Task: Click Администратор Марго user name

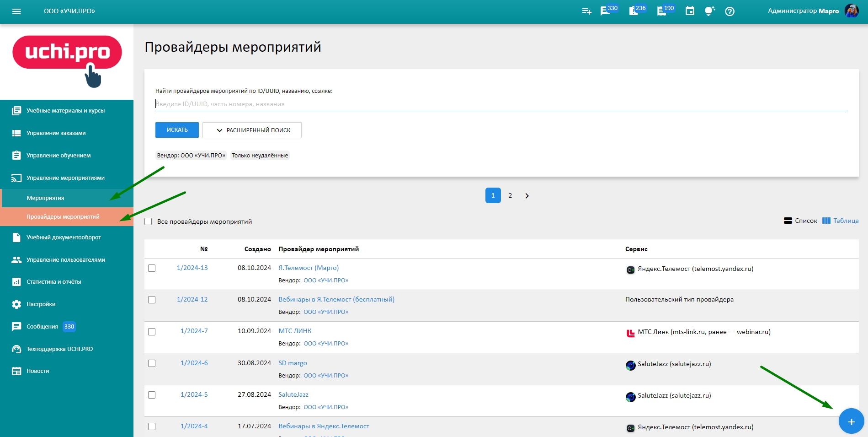Action: [803, 11]
